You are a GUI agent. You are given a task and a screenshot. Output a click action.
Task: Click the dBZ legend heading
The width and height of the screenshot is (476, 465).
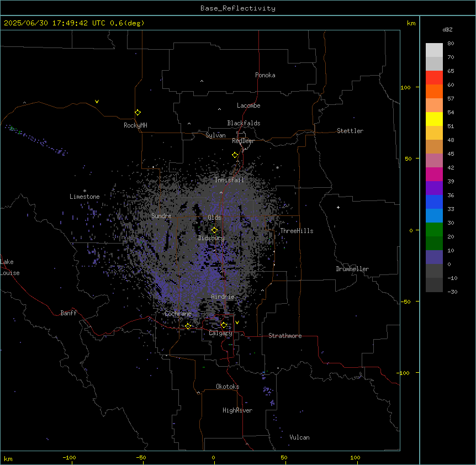tap(447, 30)
